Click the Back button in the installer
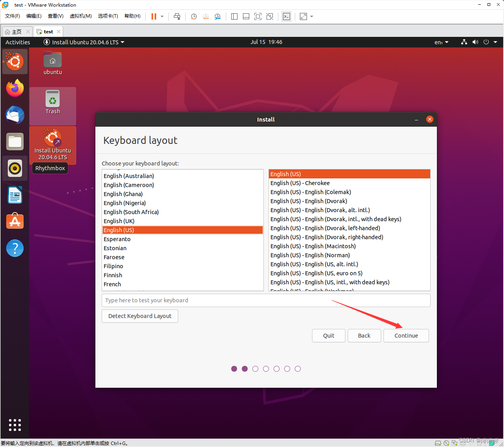The width and height of the screenshot is (504, 447). click(364, 336)
